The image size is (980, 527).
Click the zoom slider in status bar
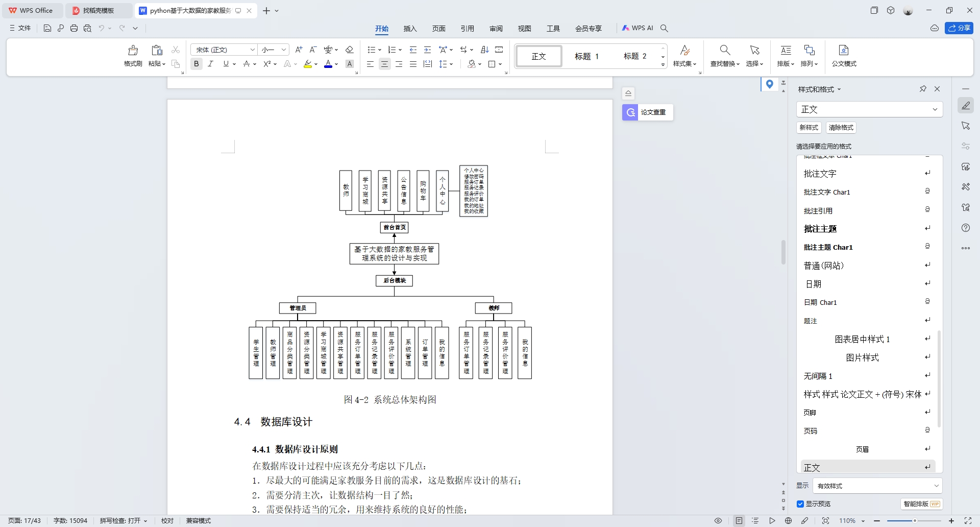[914, 521]
